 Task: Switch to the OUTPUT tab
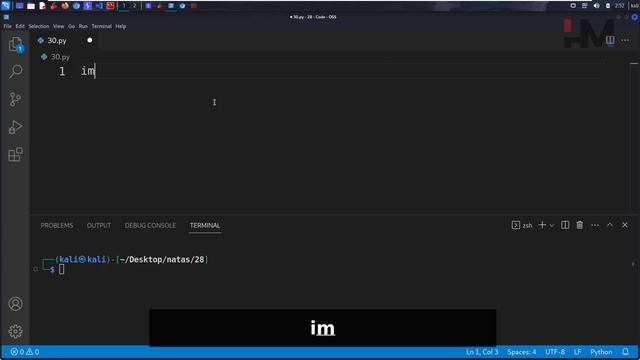click(99, 225)
